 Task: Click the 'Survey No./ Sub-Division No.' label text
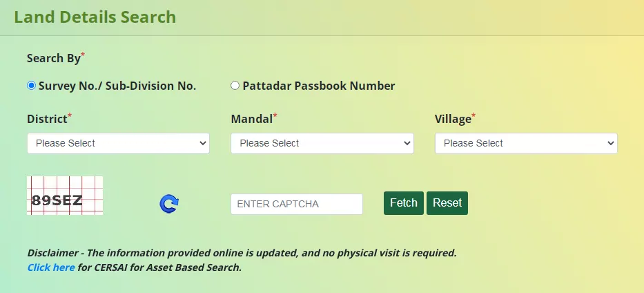pyautogui.click(x=117, y=86)
